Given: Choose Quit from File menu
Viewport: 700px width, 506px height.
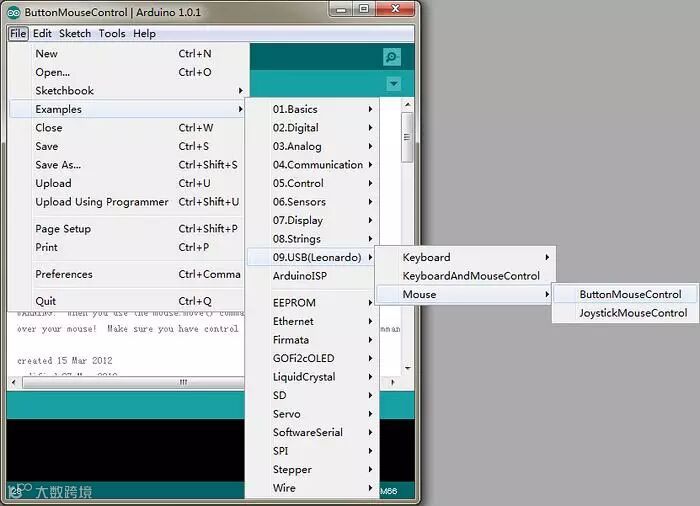Looking at the screenshot, I should pos(126,301).
